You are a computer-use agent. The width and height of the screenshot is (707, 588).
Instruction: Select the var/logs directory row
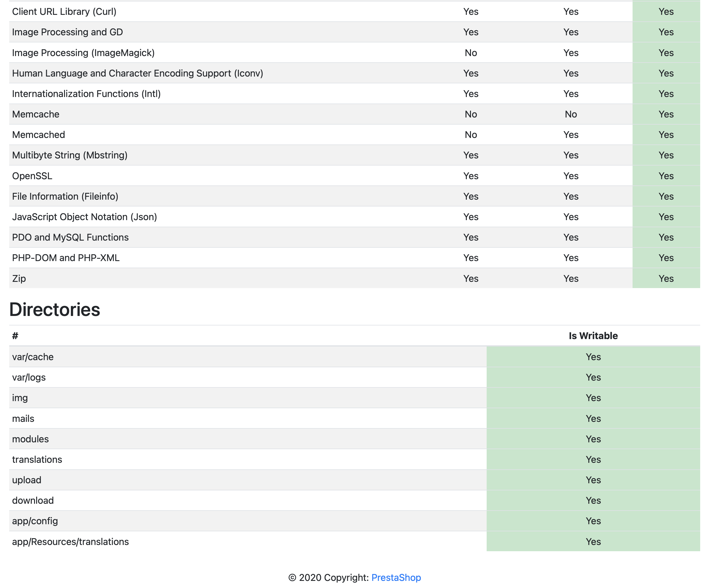pos(29,377)
